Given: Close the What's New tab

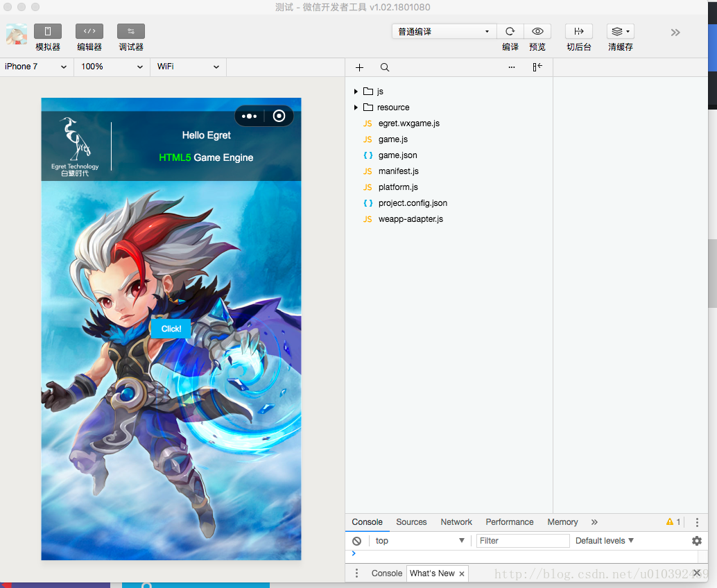Looking at the screenshot, I should point(462,574).
